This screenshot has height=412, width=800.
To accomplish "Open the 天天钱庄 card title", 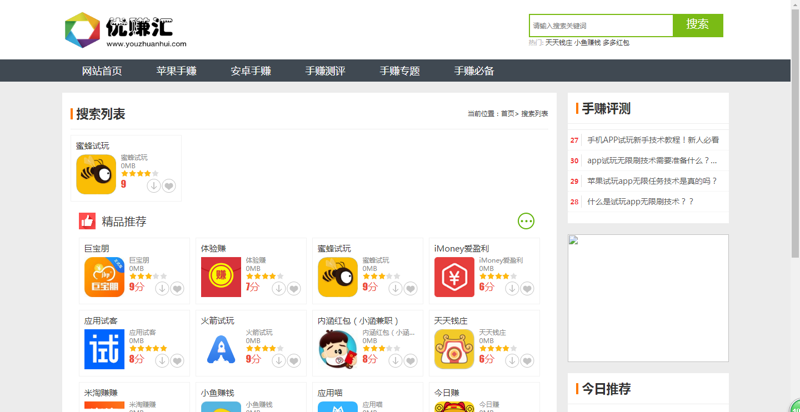I will point(451,321).
